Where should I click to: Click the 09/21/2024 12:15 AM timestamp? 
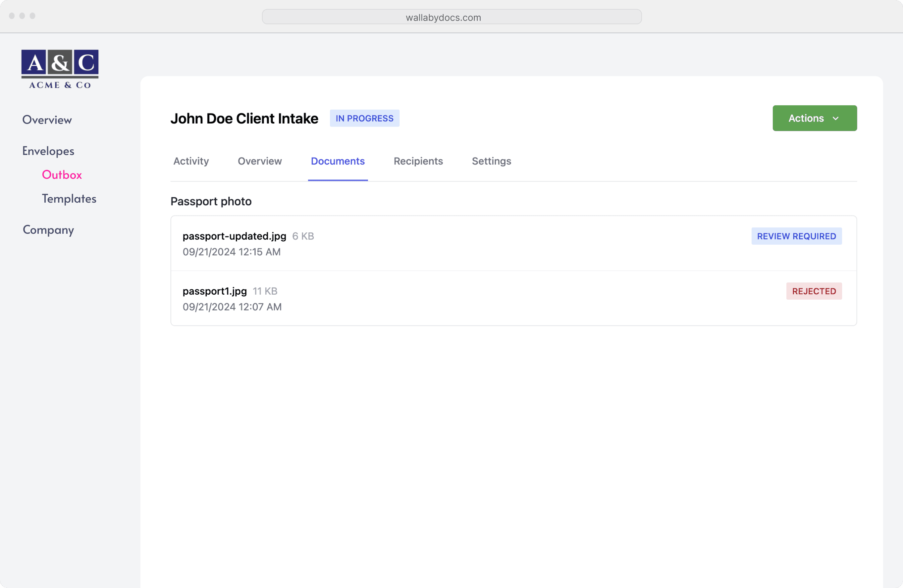pyautogui.click(x=232, y=252)
